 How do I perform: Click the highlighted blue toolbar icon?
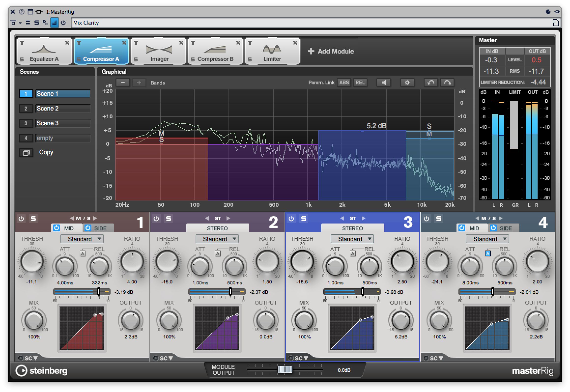pyautogui.click(x=54, y=23)
